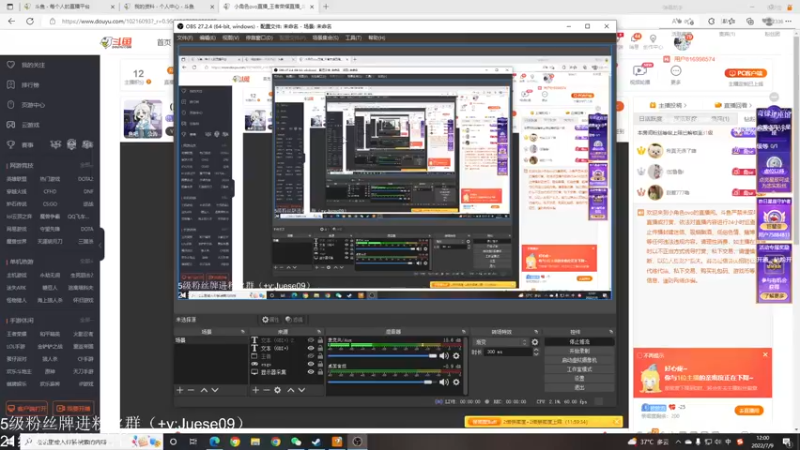Open the 视频站播 video icon on Douyu
This screenshot has width=800, height=450.
tap(640, 73)
